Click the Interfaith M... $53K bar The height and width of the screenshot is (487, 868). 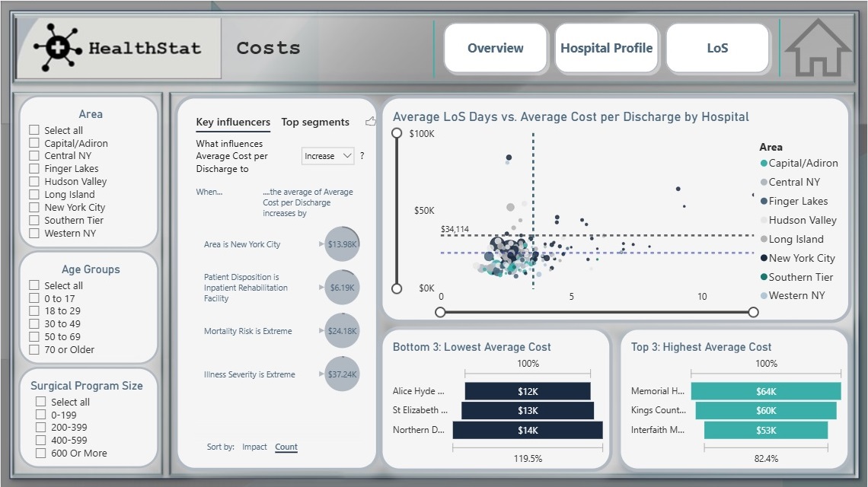[766, 430]
